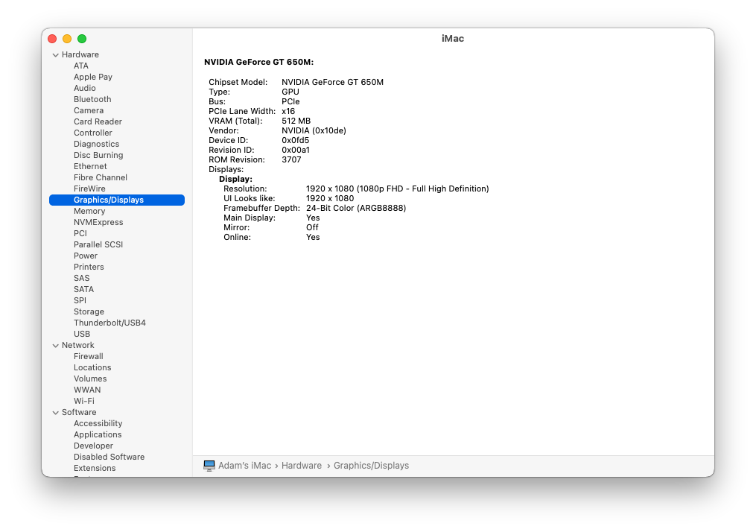This screenshot has height=532, width=756.
Task: Collapse the Network section chevron
Action: point(55,346)
